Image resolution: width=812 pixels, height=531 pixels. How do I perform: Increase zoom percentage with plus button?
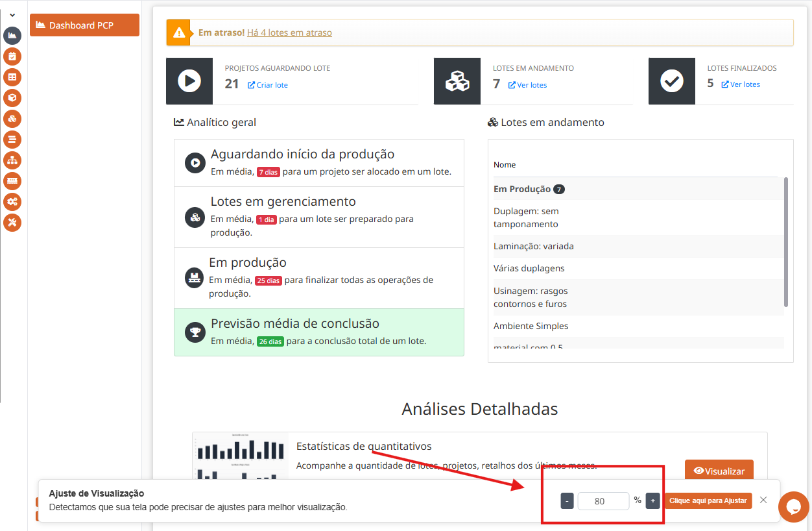pos(652,501)
